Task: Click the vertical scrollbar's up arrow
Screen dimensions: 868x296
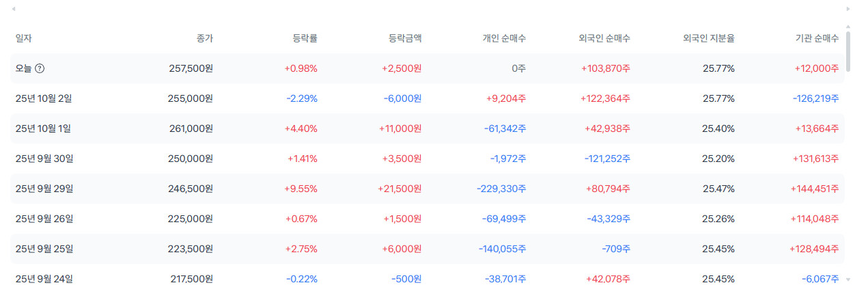Action: (848, 27)
